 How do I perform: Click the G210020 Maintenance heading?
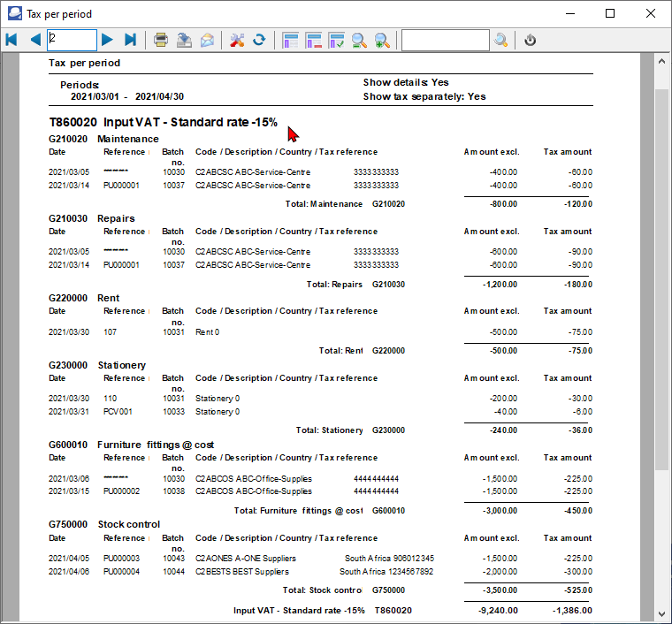pyautogui.click(x=103, y=139)
